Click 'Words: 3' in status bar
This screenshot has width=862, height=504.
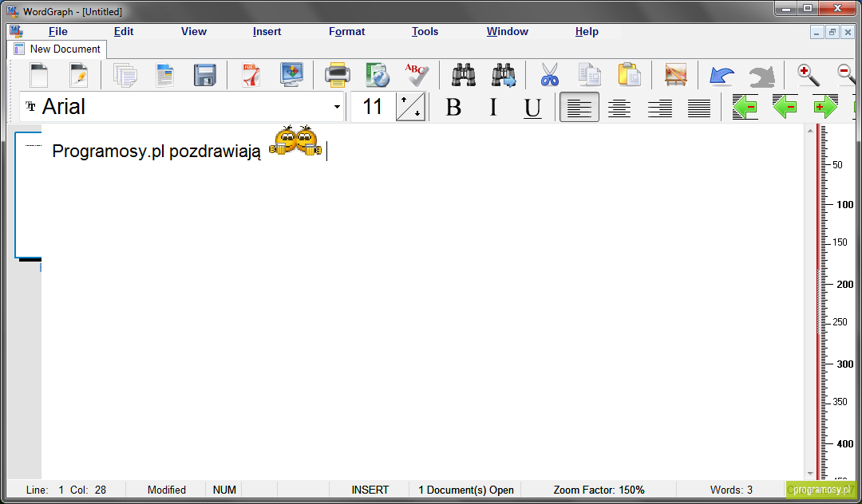pyautogui.click(x=731, y=490)
